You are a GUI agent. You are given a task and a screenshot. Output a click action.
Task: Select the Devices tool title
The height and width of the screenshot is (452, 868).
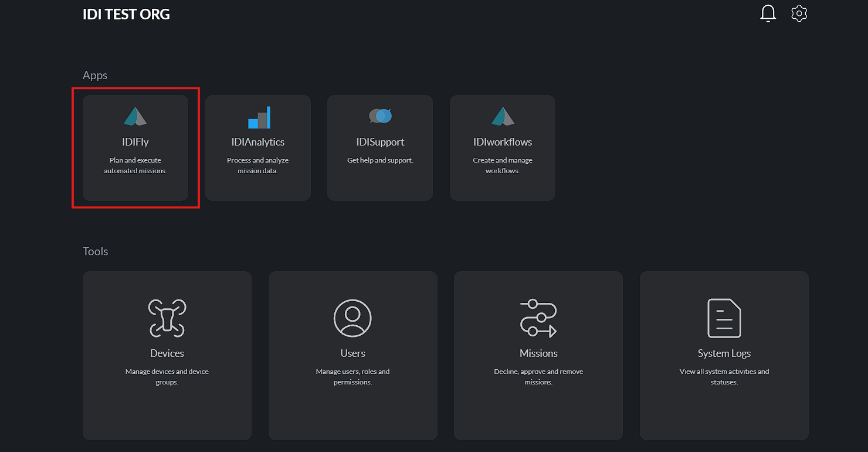click(167, 353)
